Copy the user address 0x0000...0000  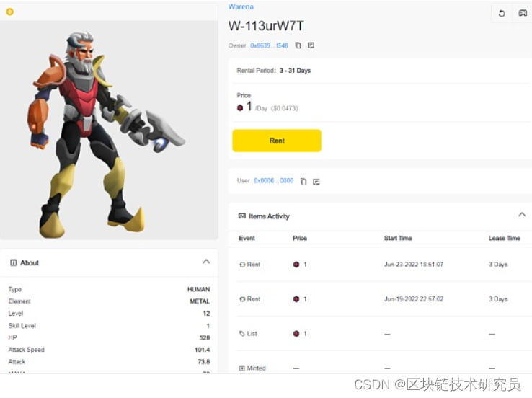point(303,182)
